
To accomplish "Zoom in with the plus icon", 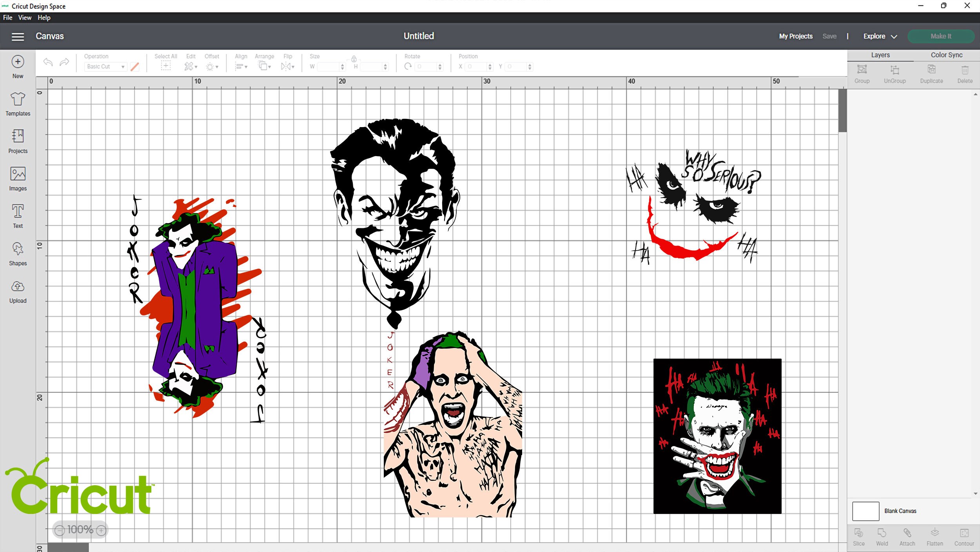I will (101, 530).
